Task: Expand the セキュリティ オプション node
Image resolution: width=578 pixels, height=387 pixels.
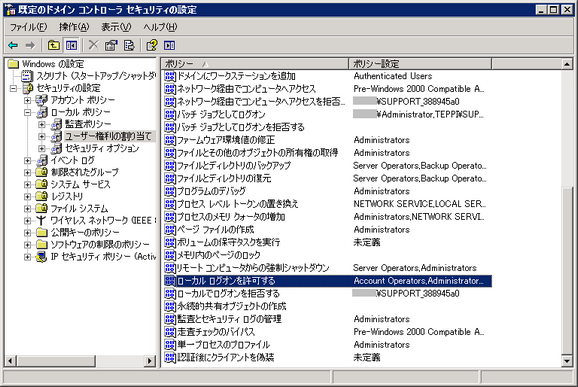Action: tap(42, 149)
